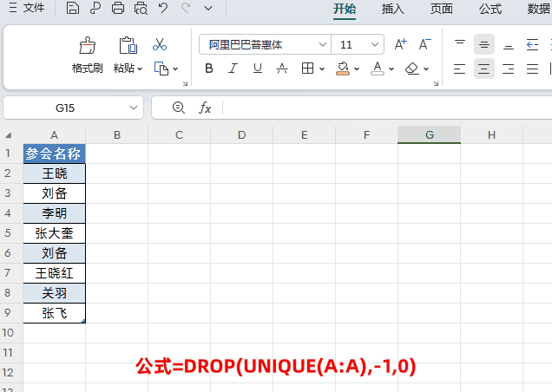The width and height of the screenshot is (552, 392).
Task: Click the Print icon in quick access toolbar
Action: pyautogui.click(x=118, y=9)
